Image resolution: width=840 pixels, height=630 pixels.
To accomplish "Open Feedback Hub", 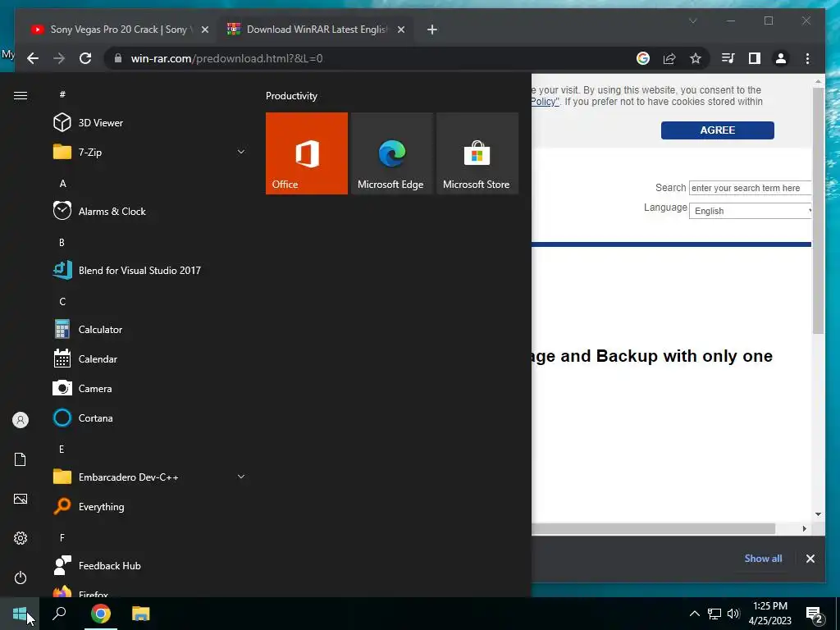I will click(150, 566).
